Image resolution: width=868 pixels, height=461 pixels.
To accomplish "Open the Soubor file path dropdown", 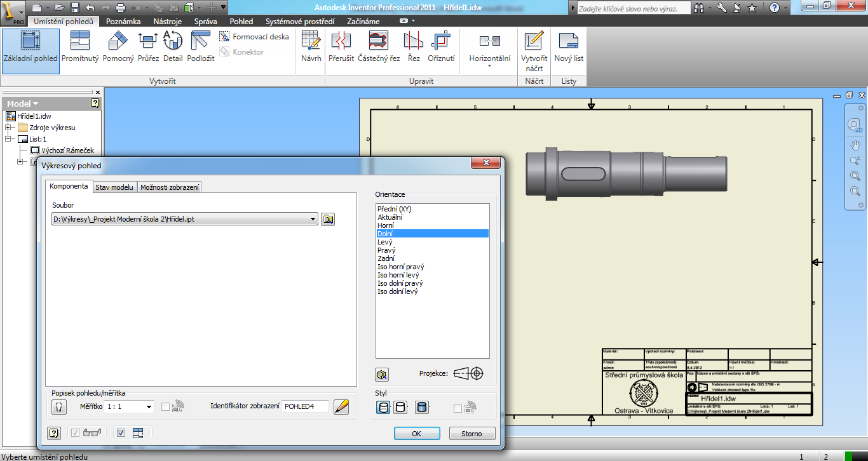I will (x=313, y=220).
